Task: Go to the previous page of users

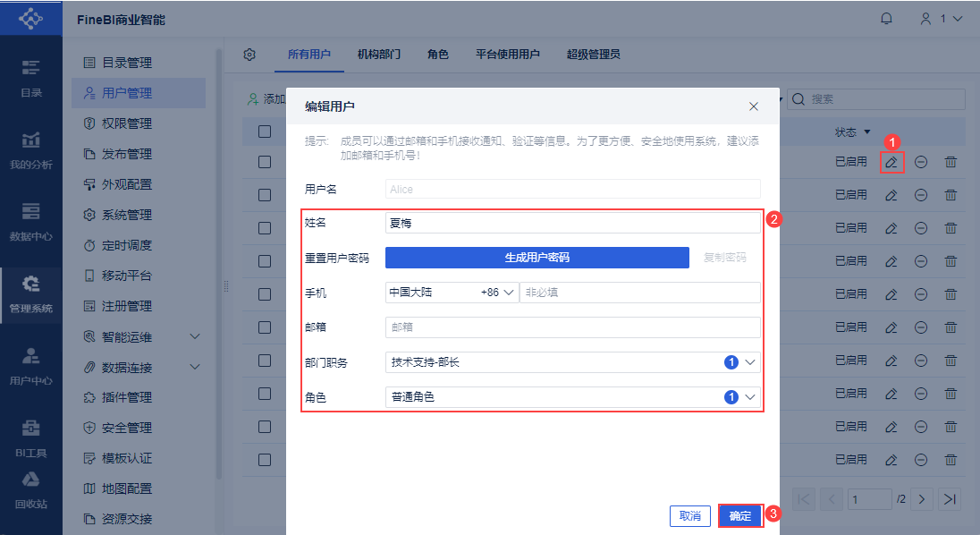Action: (x=832, y=498)
